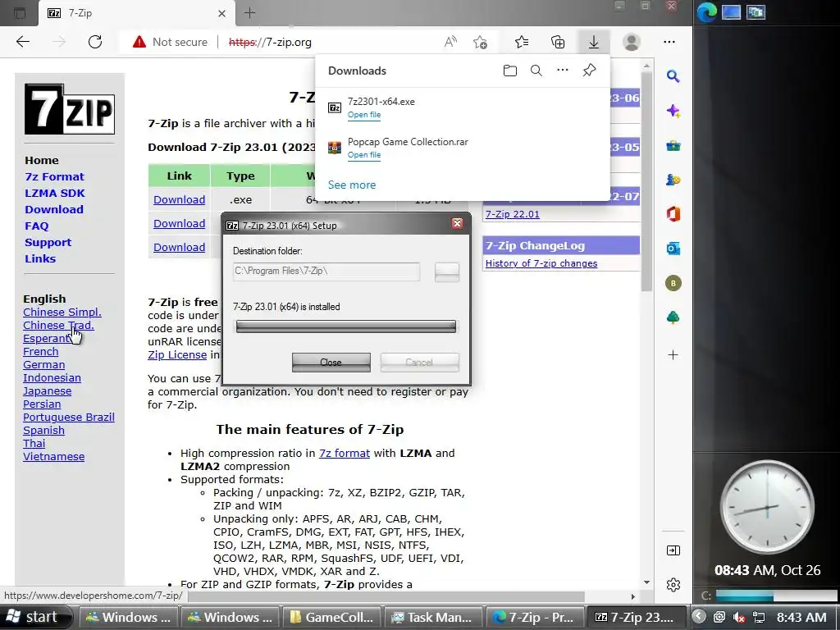Open the 7z Format menu link
The image size is (840, 630).
[x=54, y=177]
